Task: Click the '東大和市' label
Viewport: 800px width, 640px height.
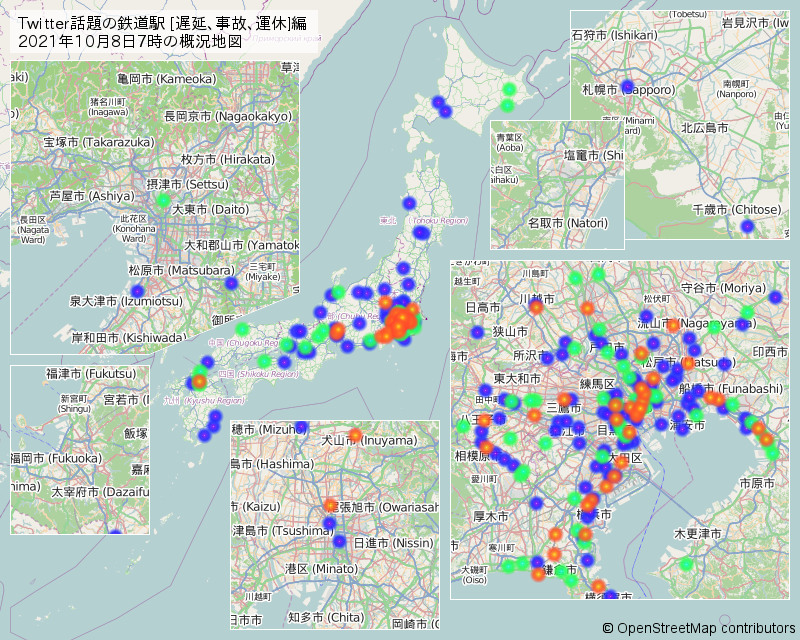Action: point(517,379)
